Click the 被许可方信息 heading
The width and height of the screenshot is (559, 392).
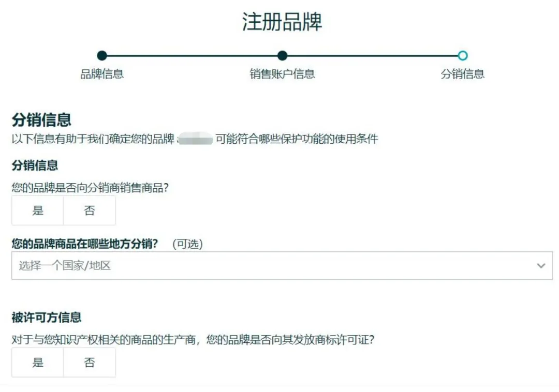click(47, 317)
